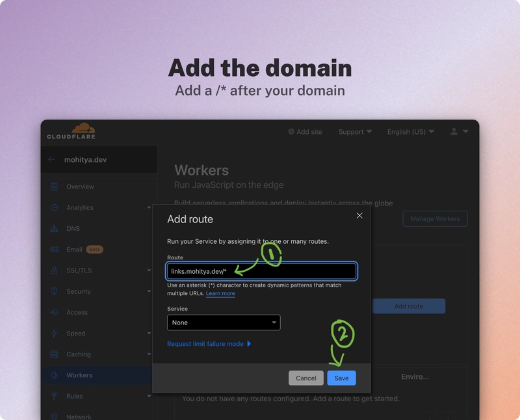Click the Save button
Image resolution: width=520 pixels, height=420 pixels.
pyautogui.click(x=342, y=378)
